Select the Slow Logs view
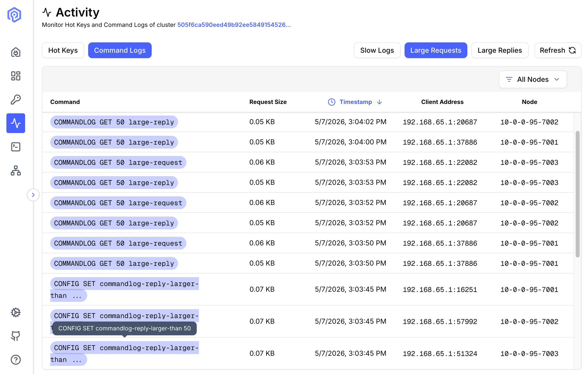This screenshot has width=588, height=374. (x=377, y=50)
